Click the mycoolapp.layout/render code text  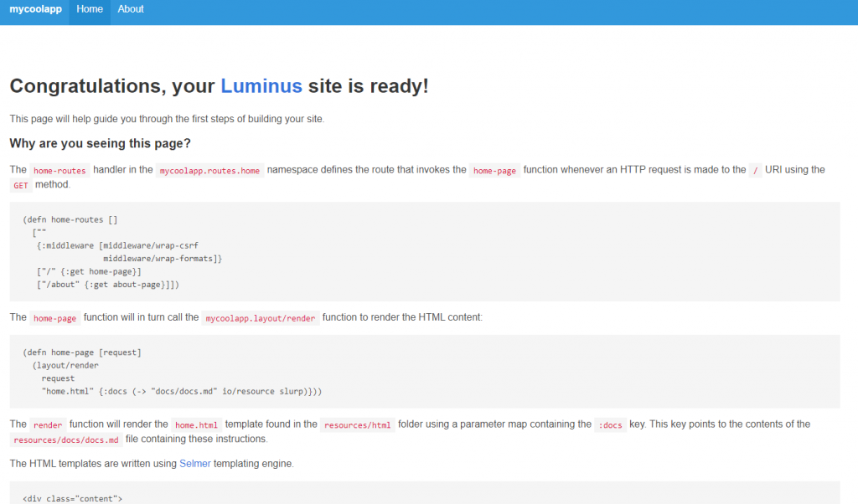261,318
